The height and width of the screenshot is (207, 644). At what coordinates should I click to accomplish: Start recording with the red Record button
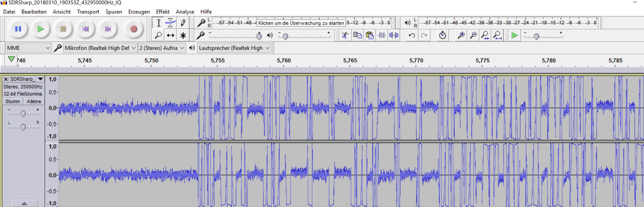(134, 29)
